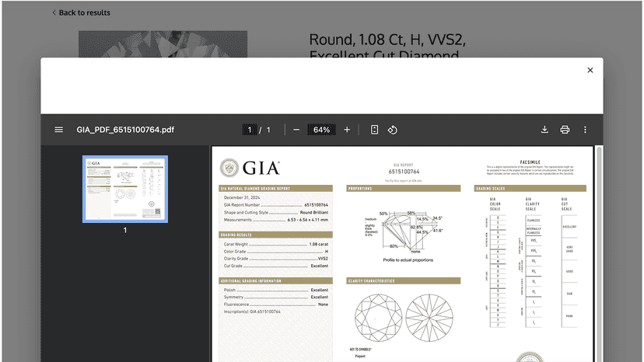Click the Fluorescence None row
Viewport: 644px width, 362px height.
[x=276, y=305]
